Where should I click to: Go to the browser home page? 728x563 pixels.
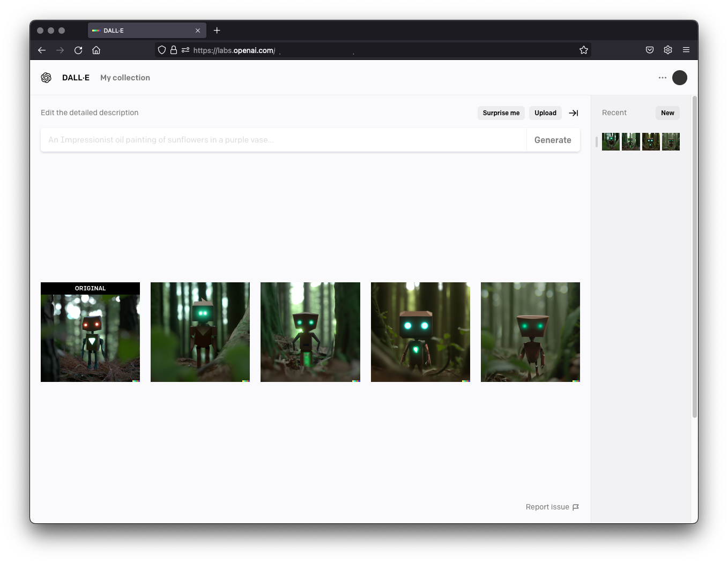[x=96, y=50]
